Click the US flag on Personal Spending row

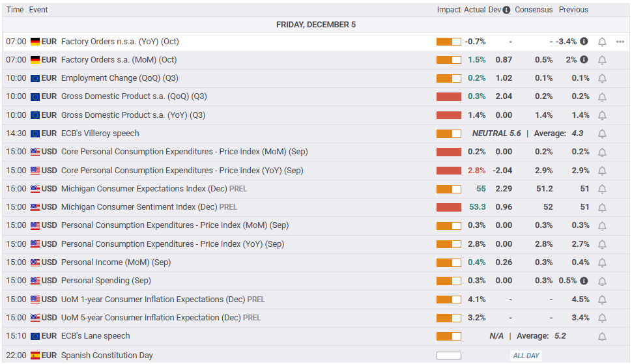[x=35, y=281]
